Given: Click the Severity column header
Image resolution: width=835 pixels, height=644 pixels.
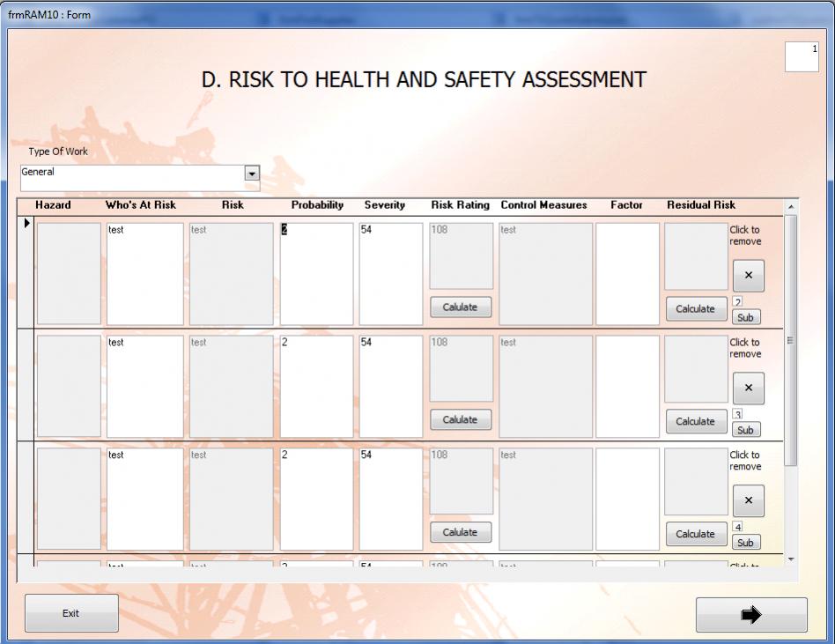Looking at the screenshot, I should (x=385, y=205).
